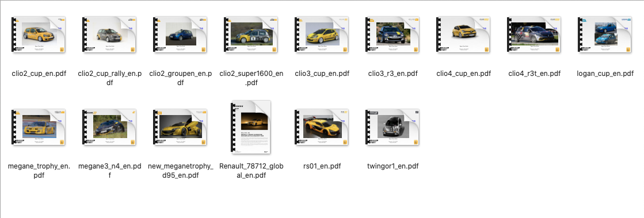Select the clio2_cup_en.pdf file icon
The width and height of the screenshot is (644, 218).
pos(39,35)
